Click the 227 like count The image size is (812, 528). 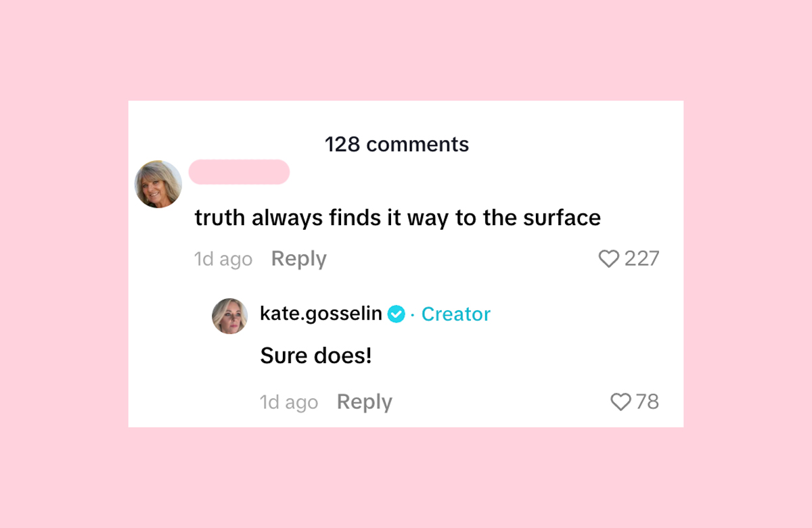pos(641,259)
